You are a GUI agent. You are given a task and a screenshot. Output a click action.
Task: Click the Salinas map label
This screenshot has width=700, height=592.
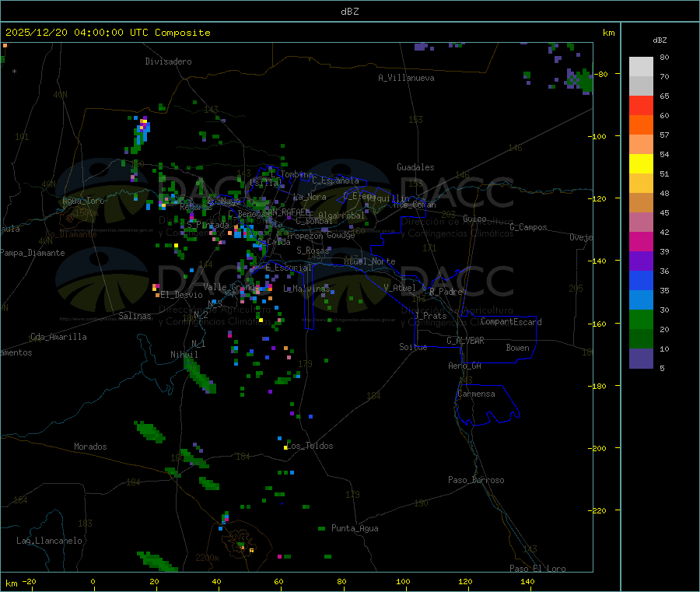click(135, 316)
